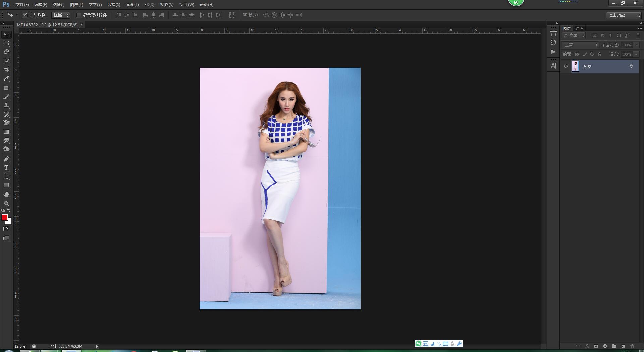
Task: Toggle pixel layer filter
Action: (595, 35)
